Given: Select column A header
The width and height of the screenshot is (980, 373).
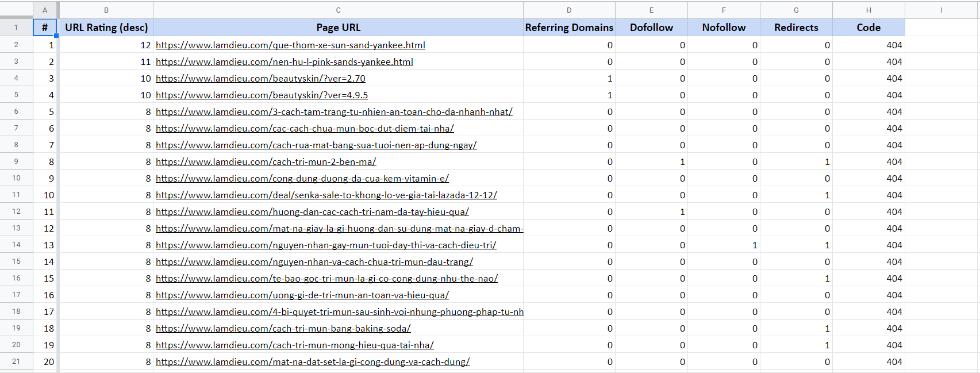Looking at the screenshot, I should click(x=45, y=10).
